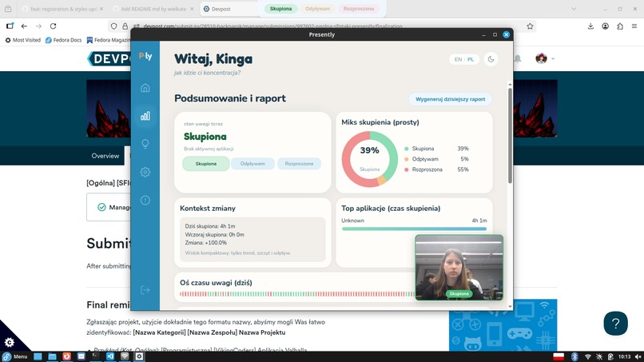Click the green Skupiona legend dot

click(407, 149)
